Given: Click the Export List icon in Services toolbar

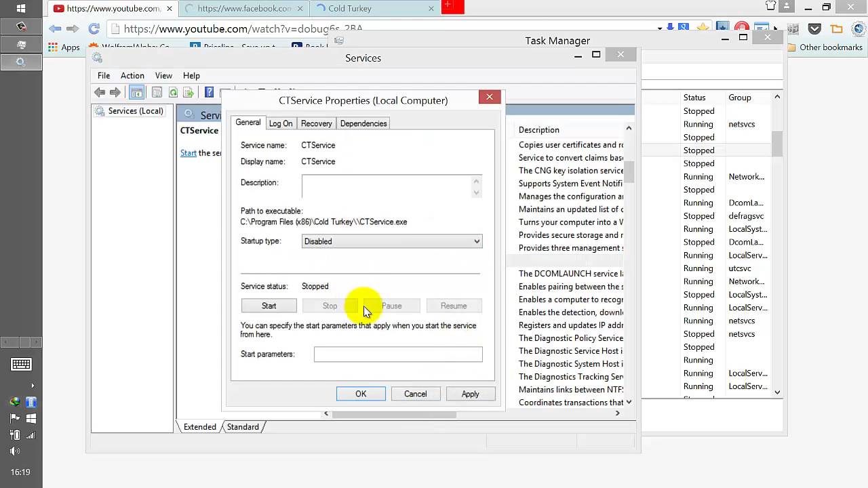Looking at the screenshot, I should pos(189,93).
